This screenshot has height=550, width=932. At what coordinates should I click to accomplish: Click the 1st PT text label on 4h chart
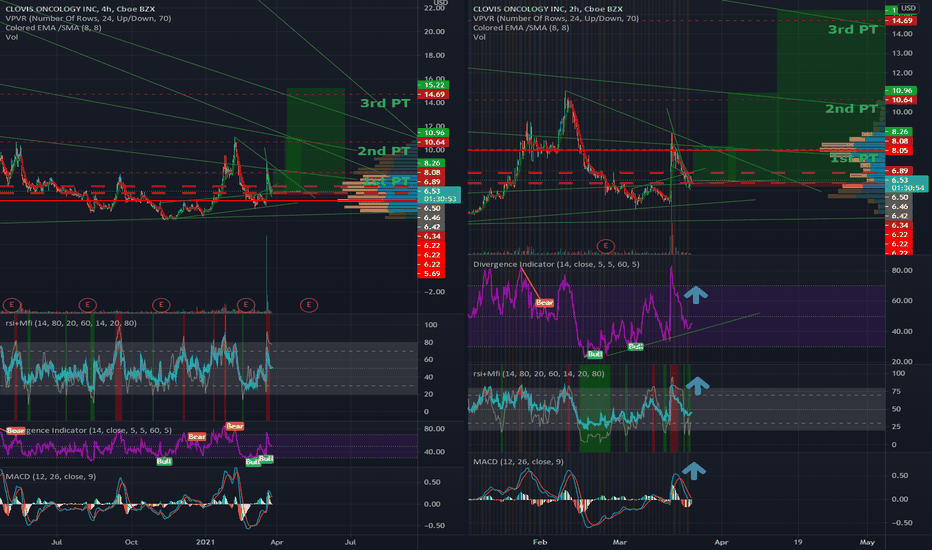pos(387,181)
